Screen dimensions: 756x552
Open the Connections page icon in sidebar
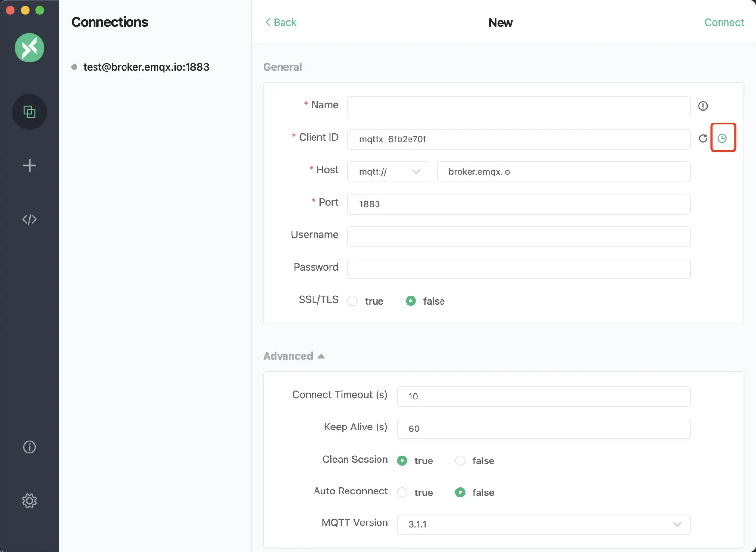click(30, 112)
